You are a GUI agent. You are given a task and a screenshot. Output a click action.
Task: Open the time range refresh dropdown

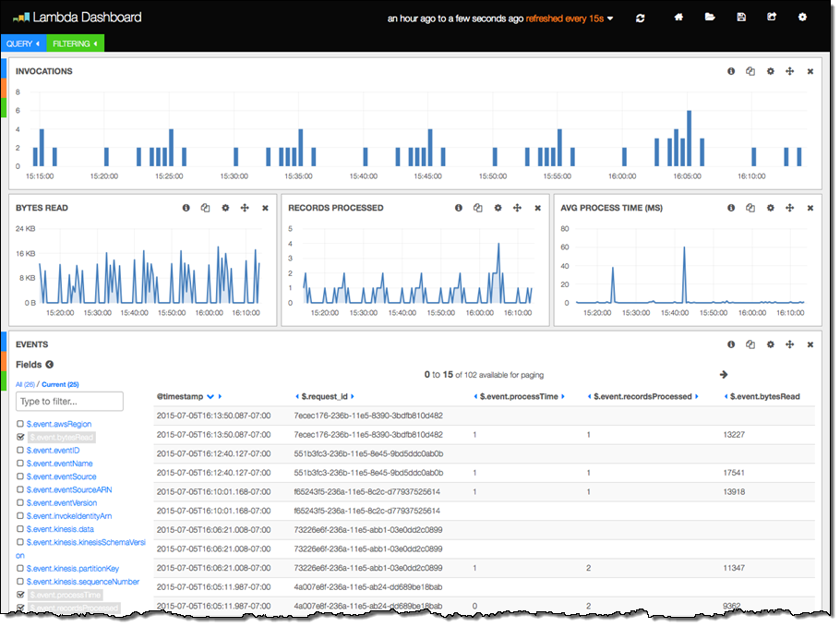[x=610, y=18]
